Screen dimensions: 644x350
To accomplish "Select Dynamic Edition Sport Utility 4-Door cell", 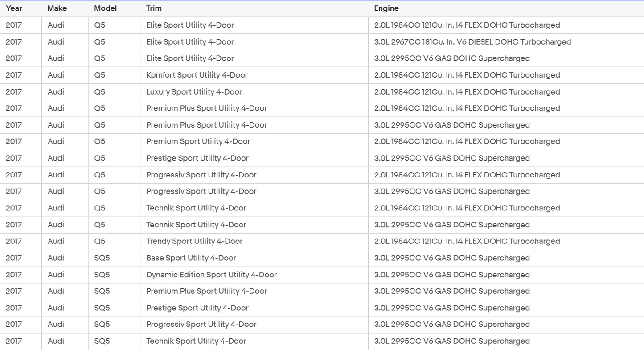I will pyautogui.click(x=254, y=275).
